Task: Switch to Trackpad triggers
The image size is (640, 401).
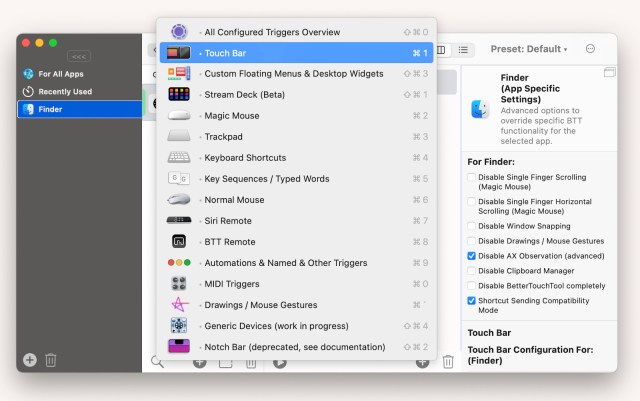Action: point(296,137)
